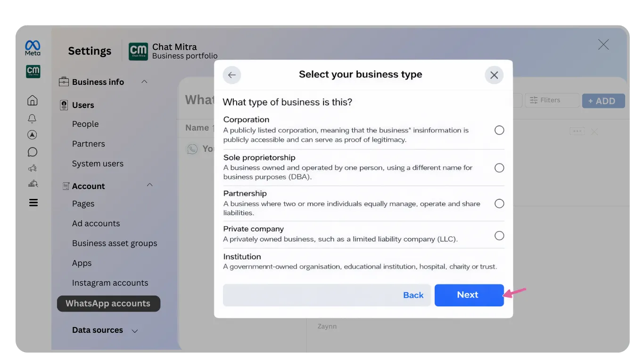Click the megaphone announcements icon
Image resolution: width=644 pixels, height=362 pixels.
tap(32, 168)
